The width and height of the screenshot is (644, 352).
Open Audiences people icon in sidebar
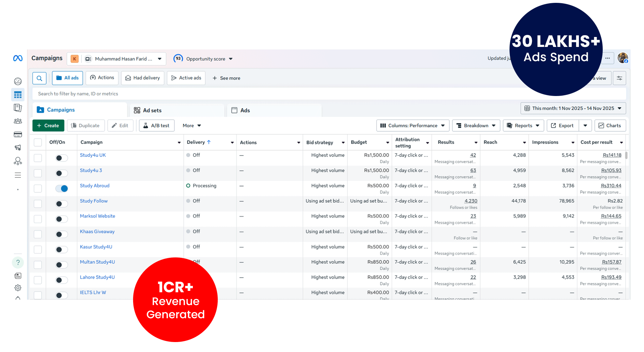point(18,121)
